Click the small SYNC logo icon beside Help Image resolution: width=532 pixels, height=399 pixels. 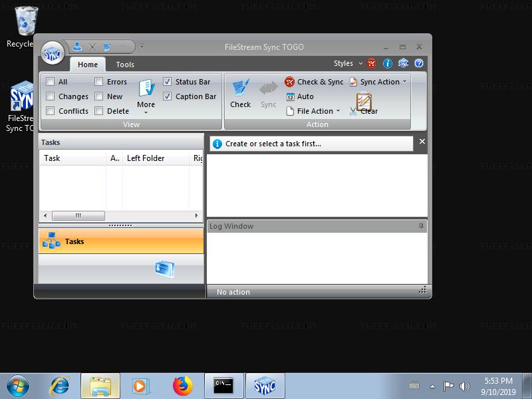tap(403, 63)
